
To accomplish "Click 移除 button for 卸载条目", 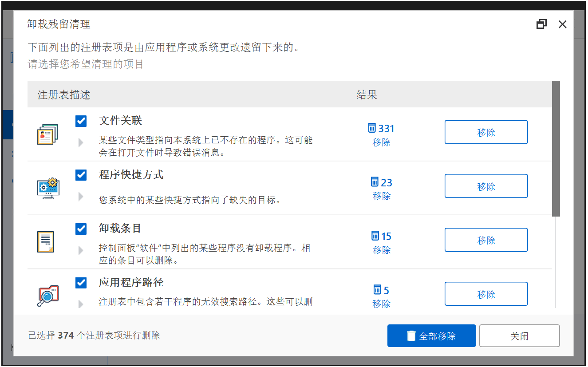I will (486, 240).
